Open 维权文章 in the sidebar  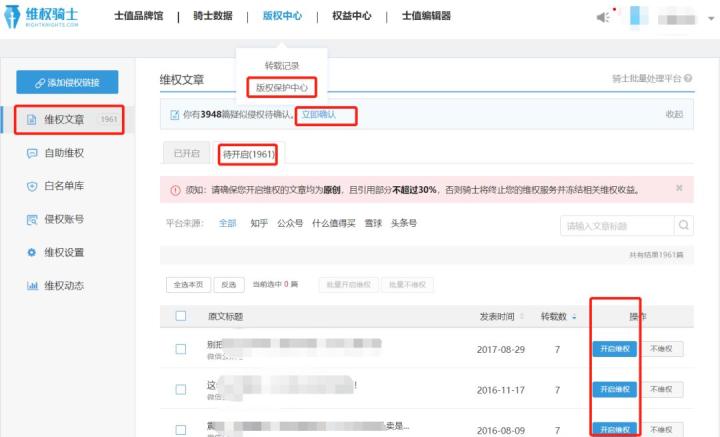pos(67,120)
